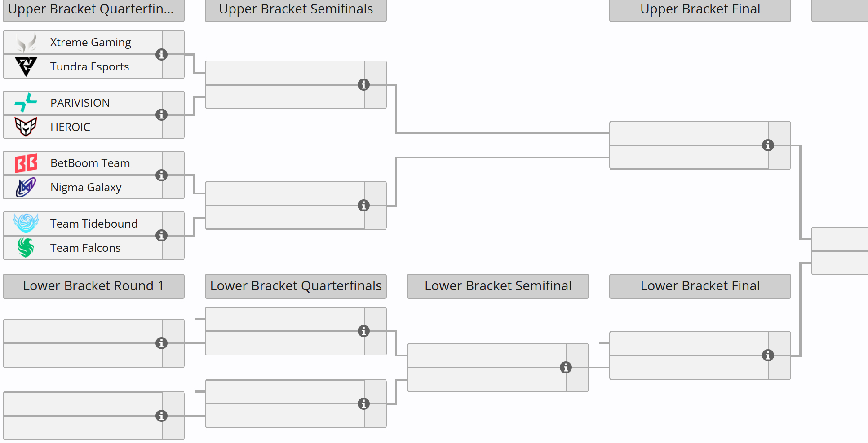The width and height of the screenshot is (868, 443).
Task: Click the Nigma Galaxy name link
Action: click(86, 187)
